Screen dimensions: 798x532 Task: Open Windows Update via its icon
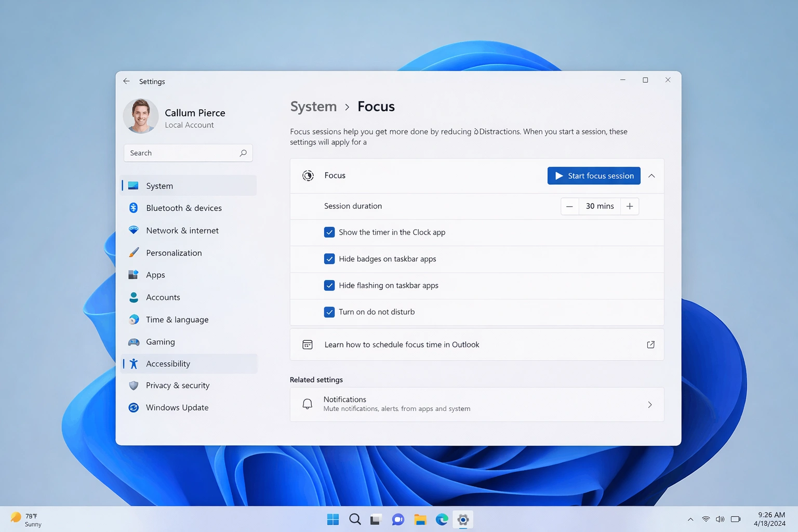[134, 407]
